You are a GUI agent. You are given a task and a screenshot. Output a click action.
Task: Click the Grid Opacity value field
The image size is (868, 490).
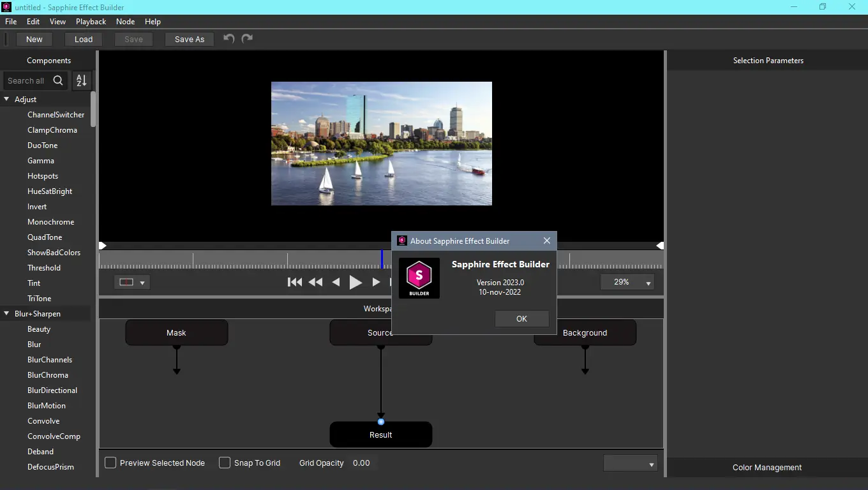pyautogui.click(x=363, y=463)
